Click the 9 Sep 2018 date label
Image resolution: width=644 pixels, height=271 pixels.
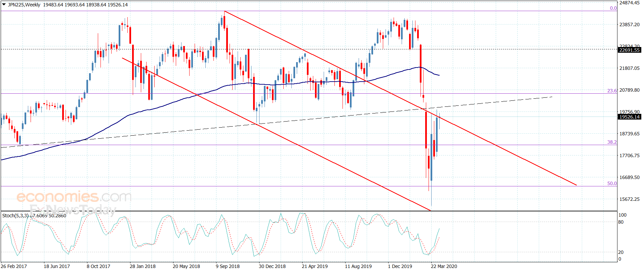[x=228, y=266]
